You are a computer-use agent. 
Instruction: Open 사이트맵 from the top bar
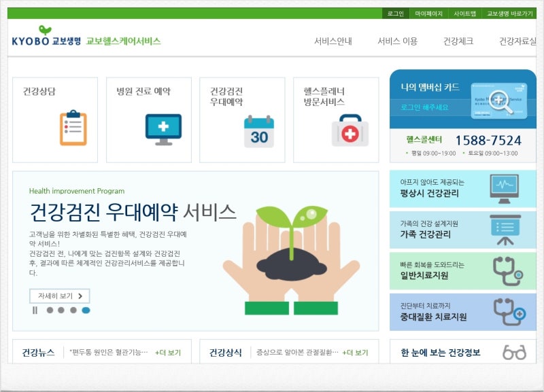pyautogui.click(x=465, y=14)
